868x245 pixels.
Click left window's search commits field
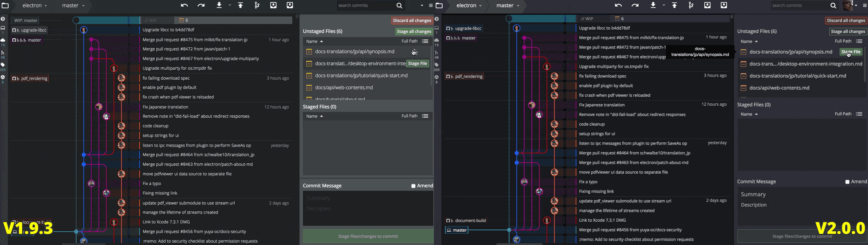(x=365, y=5)
